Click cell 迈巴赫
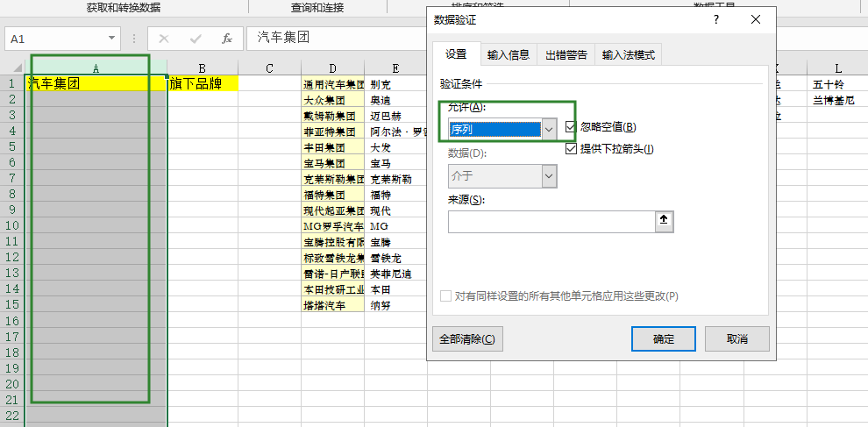This screenshot has width=868, height=427. click(395, 117)
